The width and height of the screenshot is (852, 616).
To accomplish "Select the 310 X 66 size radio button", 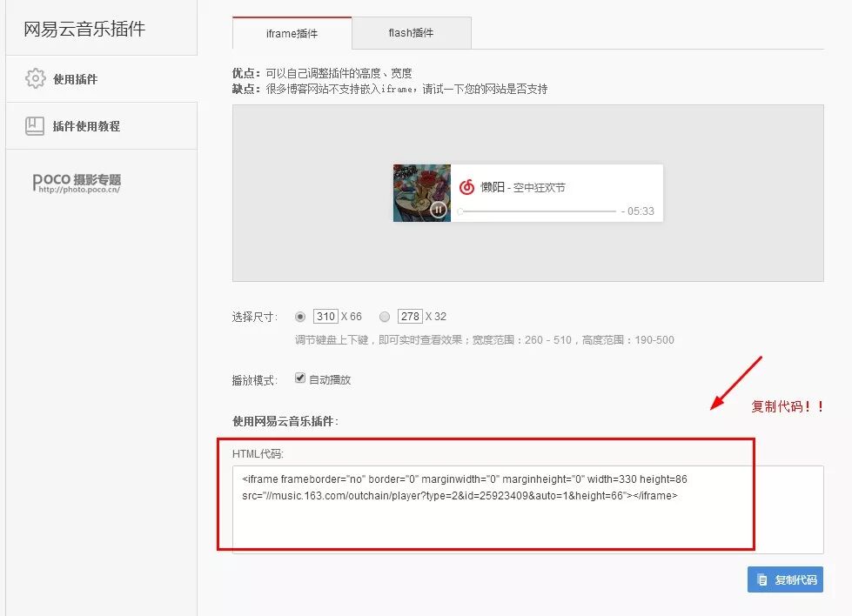I will 300,317.
